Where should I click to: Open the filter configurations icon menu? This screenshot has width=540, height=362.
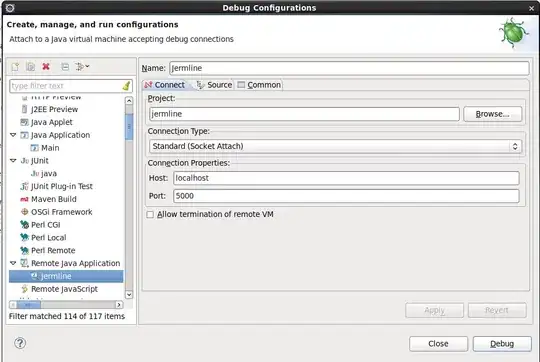[x=82, y=66]
